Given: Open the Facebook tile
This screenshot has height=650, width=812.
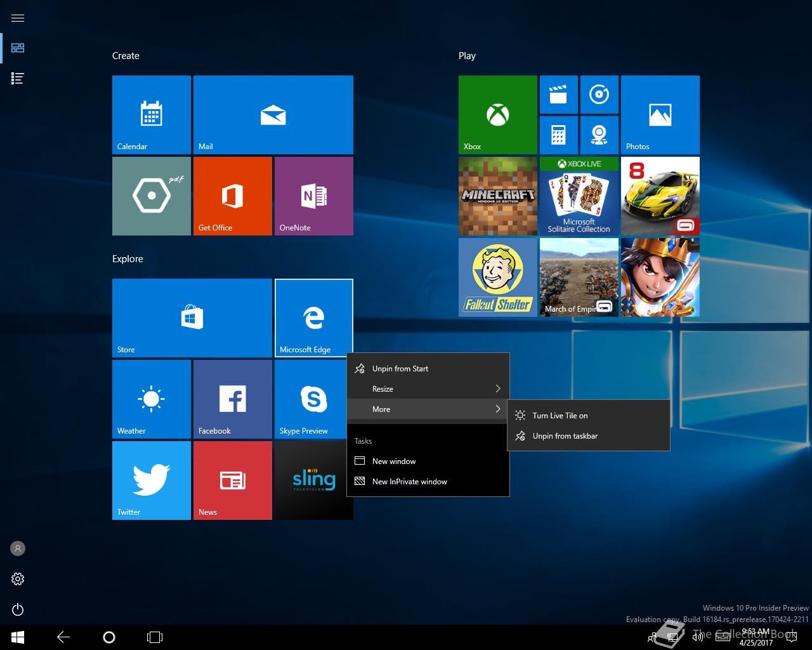Looking at the screenshot, I should (x=233, y=399).
